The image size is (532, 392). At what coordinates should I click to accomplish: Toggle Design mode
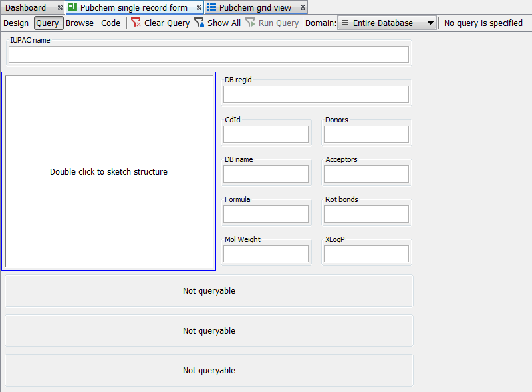16,23
